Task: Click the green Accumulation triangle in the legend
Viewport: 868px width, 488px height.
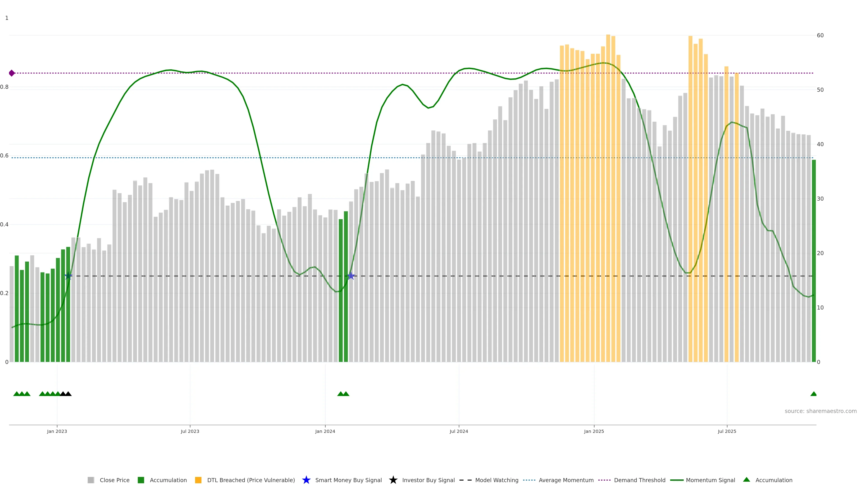Action: coord(746,480)
